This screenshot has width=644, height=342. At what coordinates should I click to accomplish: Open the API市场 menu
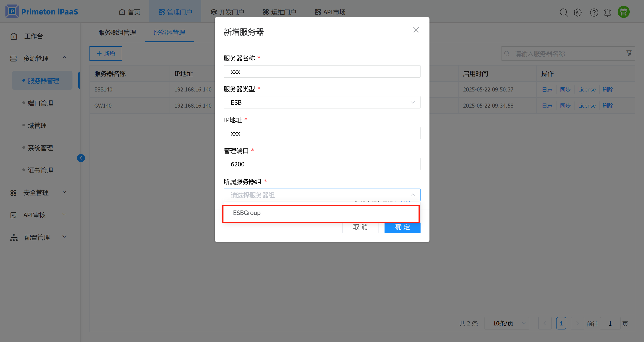pyautogui.click(x=329, y=11)
